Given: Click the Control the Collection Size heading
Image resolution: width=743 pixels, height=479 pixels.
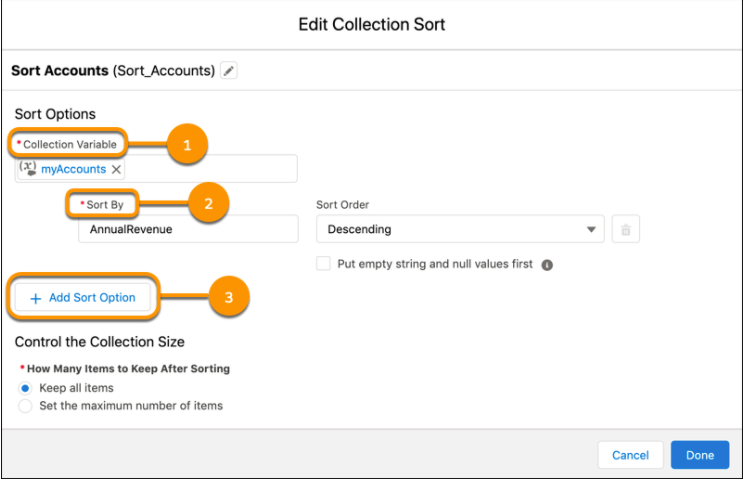Looking at the screenshot, I should click(100, 342).
